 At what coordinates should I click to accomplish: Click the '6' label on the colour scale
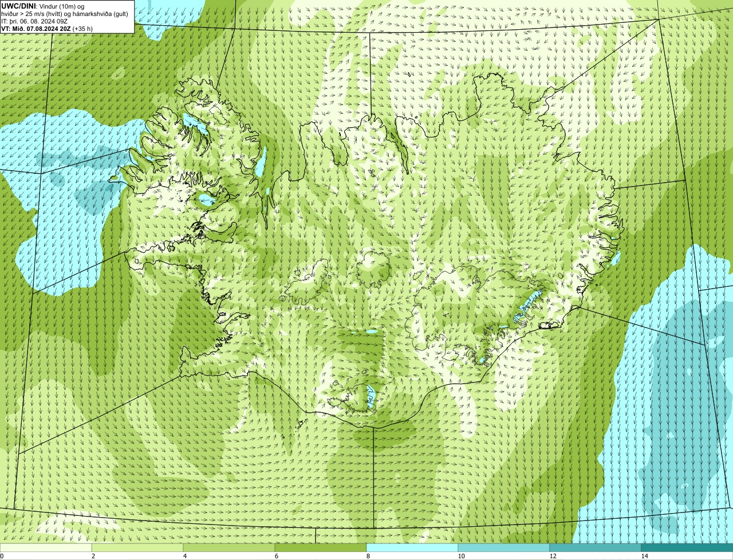[x=276, y=556]
